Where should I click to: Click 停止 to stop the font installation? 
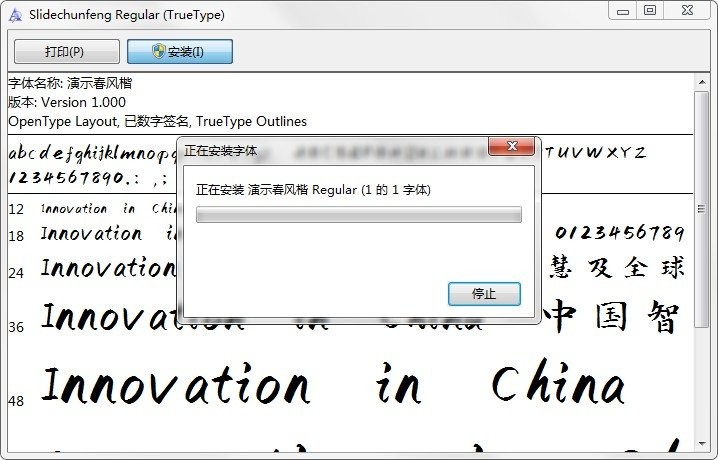484,293
